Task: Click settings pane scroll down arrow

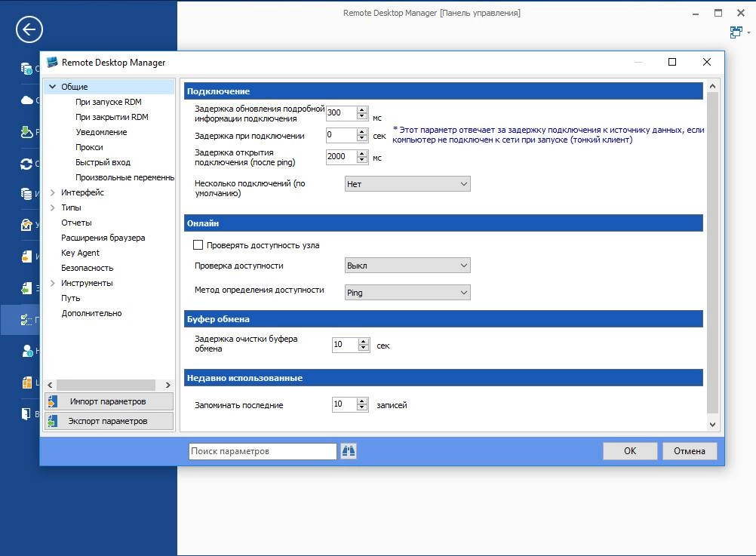Action: 712,425
